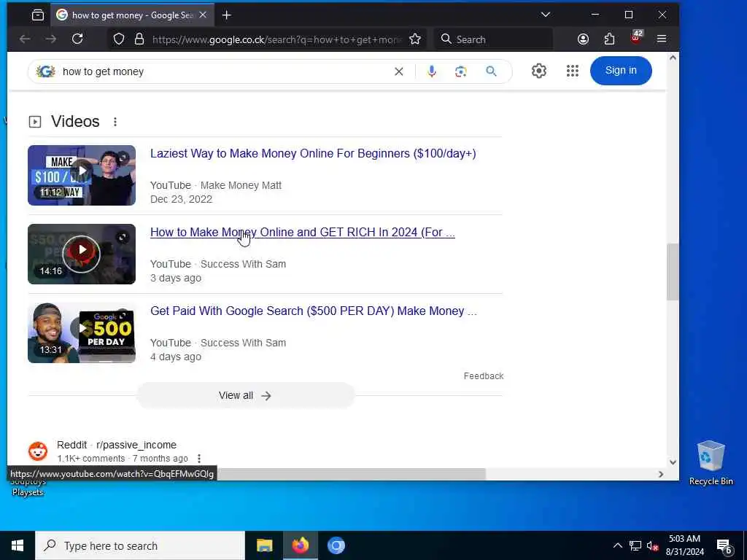Viewport: 747px width, 560px height.
Task: Click the muted volume tray icon
Action: (x=653, y=545)
